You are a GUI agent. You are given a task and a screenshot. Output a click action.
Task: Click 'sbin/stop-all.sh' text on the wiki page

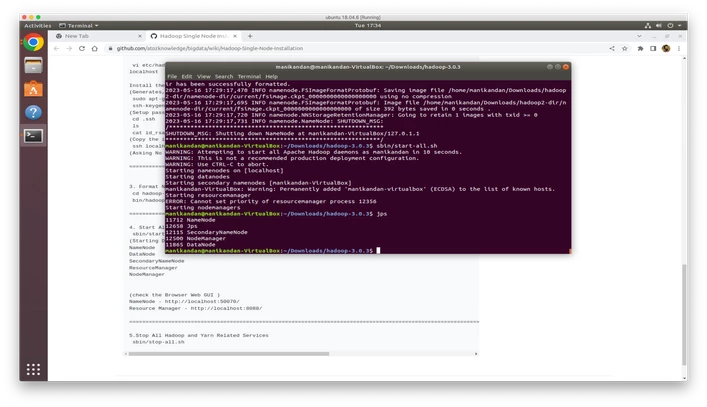(158, 342)
